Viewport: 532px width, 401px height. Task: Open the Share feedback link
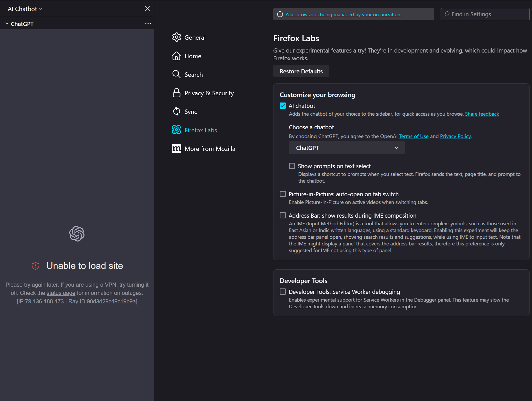[x=482, y=114]
